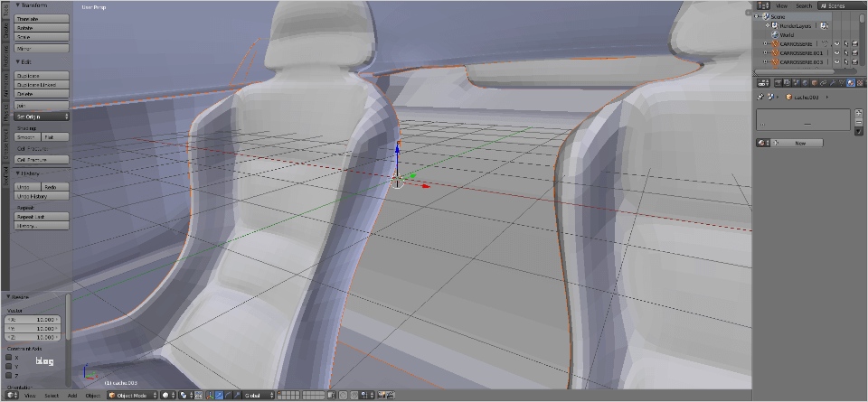Open the View menu in 3D viewport header
This screenshot has width=868, height=402.
tap(30, 396)
